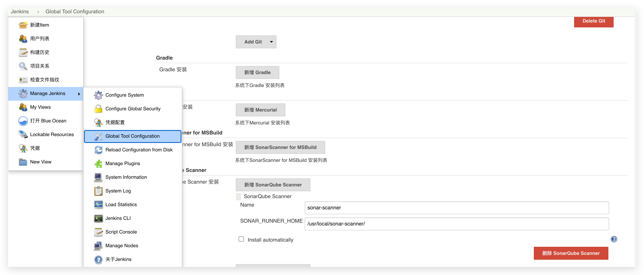Image resolution: width=644 pixels, height=275 pixels.
Task: Select Global Tool Configuration menu entry
Action: 133,136
